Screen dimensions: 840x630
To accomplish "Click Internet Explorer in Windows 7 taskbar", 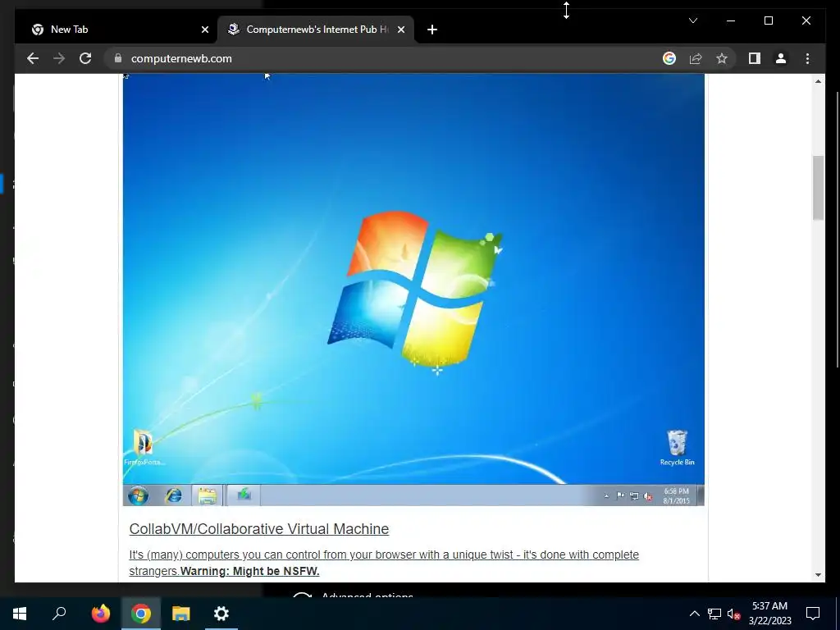I will pos(173,495).
